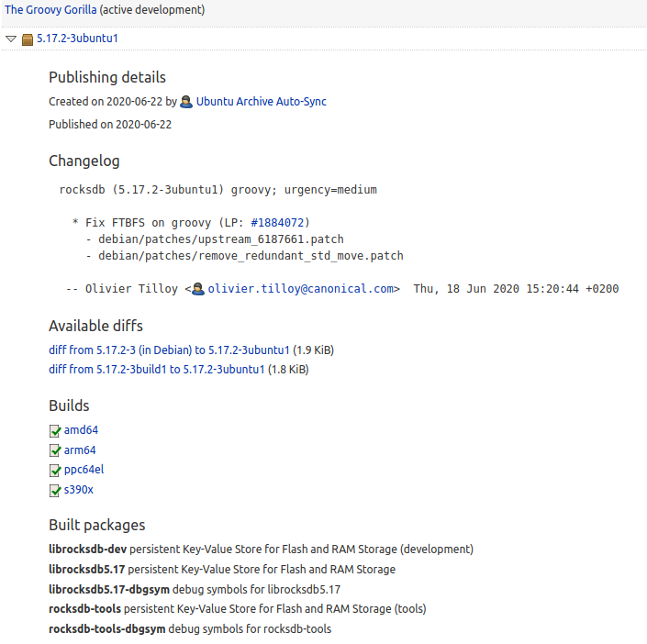Click the librocksdb-dev package name
Viewport: 647px width, 644px height.
[87, 550]
